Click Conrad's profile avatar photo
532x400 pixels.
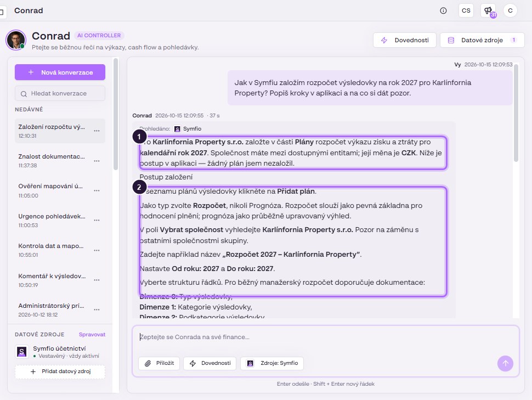(15, 40)
